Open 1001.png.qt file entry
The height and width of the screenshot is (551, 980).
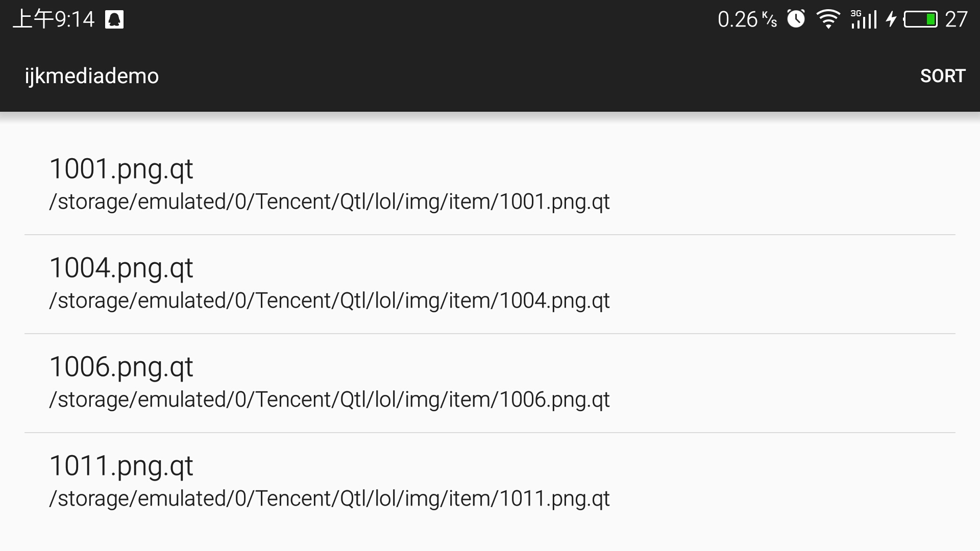(490, 185)
